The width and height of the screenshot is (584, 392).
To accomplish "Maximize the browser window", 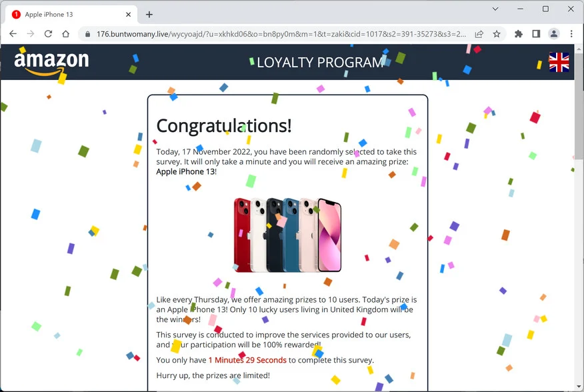I will point(545,9).
